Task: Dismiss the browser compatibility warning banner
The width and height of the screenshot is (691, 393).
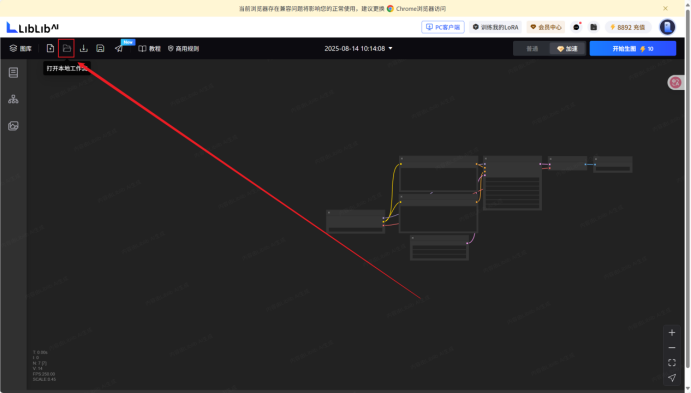Action: (665, 8)
